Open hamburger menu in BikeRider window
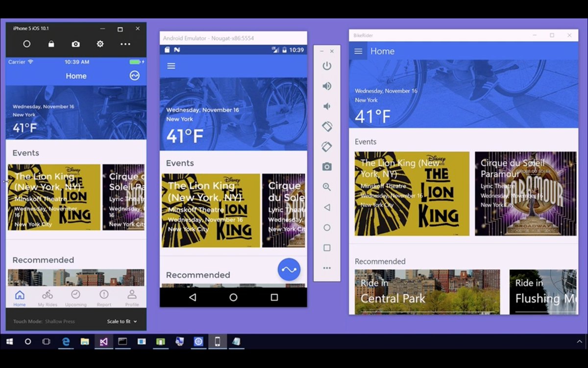588x368 pixels. 358,51
